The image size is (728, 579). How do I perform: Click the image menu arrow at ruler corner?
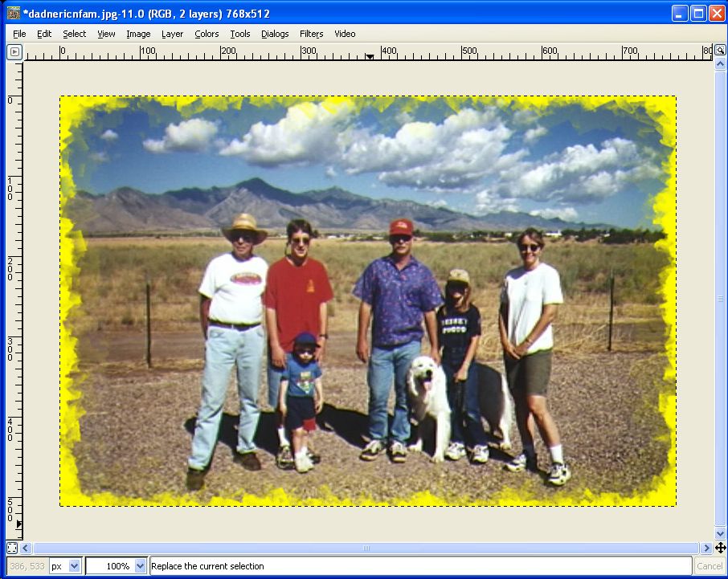[x=14, y=51]
